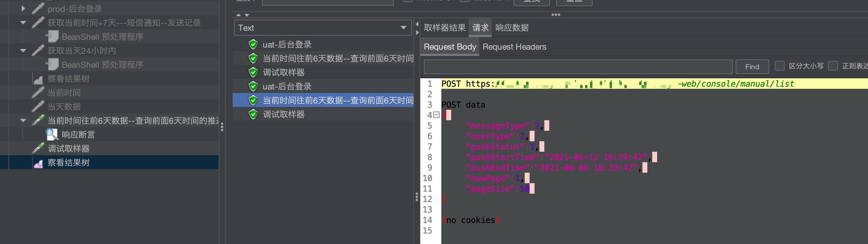This screenshot has width=868, height=244.
Task: Click the split-pane up arrow above the results list
Action: tap(239, 15)
